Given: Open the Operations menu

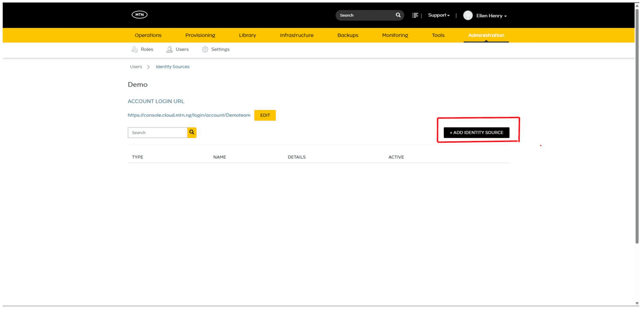Looking at the screenshot, I should coord(148,35).
